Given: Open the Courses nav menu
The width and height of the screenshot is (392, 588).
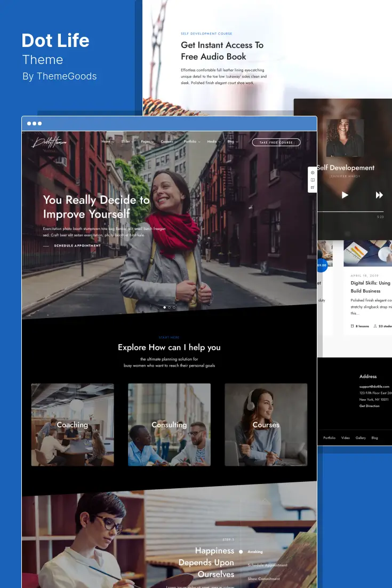Looking at the screenshot, I should (x=169, y=142).
